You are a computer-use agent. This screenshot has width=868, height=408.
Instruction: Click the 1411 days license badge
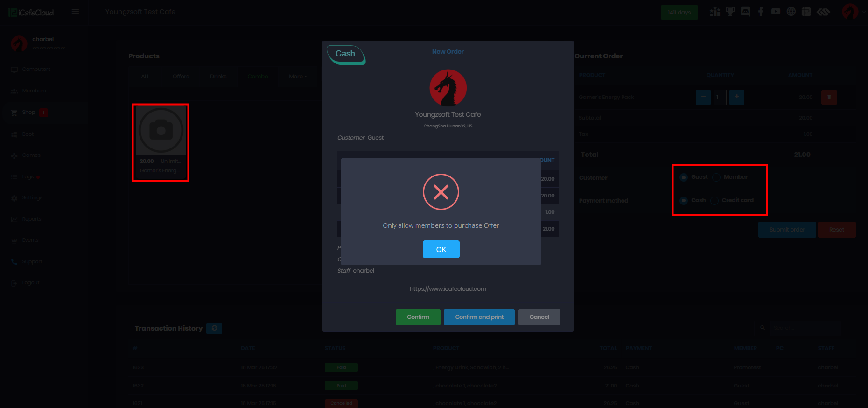click(679, 13)
